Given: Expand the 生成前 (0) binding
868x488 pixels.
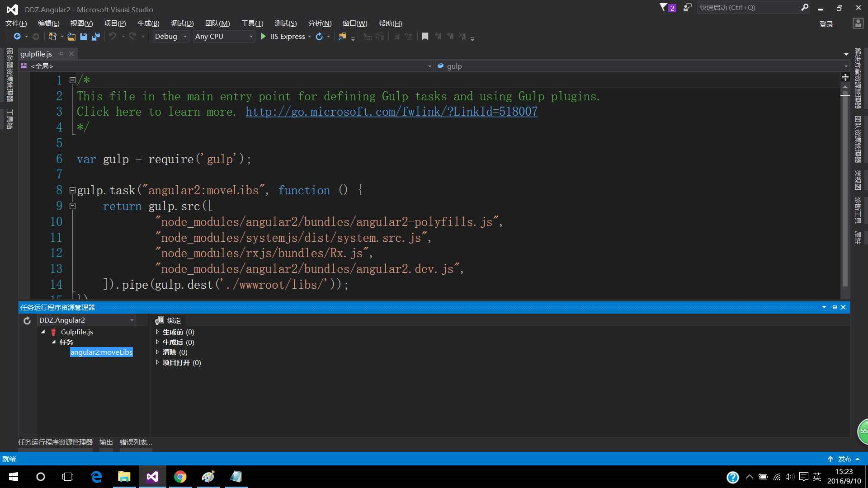Looking at the screenshot, I should point(157,332).
